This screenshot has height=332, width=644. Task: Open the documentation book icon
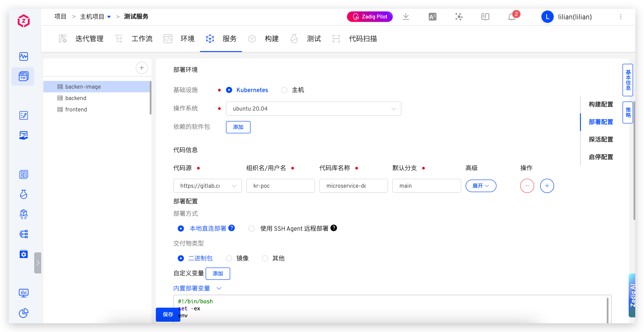[x=485, y=16]
